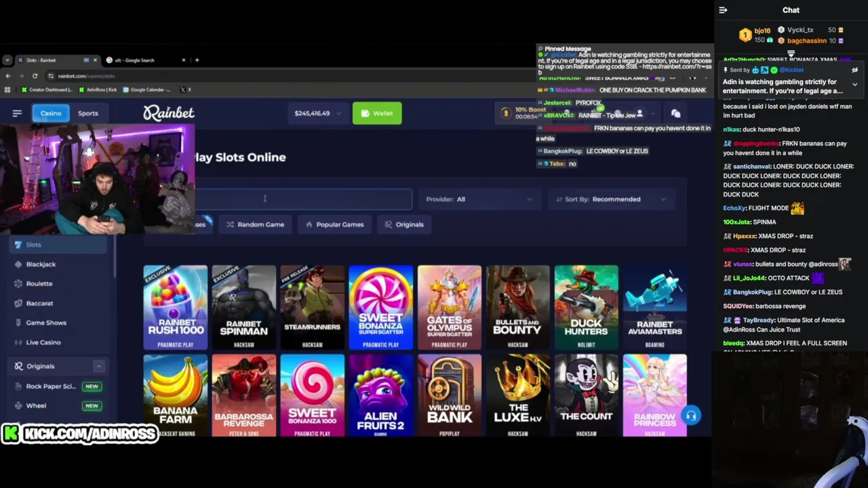Open the X bookmark

[185, 89]
